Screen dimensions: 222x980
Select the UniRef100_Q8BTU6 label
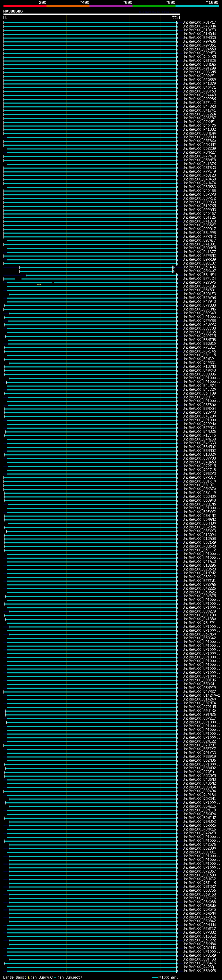(199, 680)
